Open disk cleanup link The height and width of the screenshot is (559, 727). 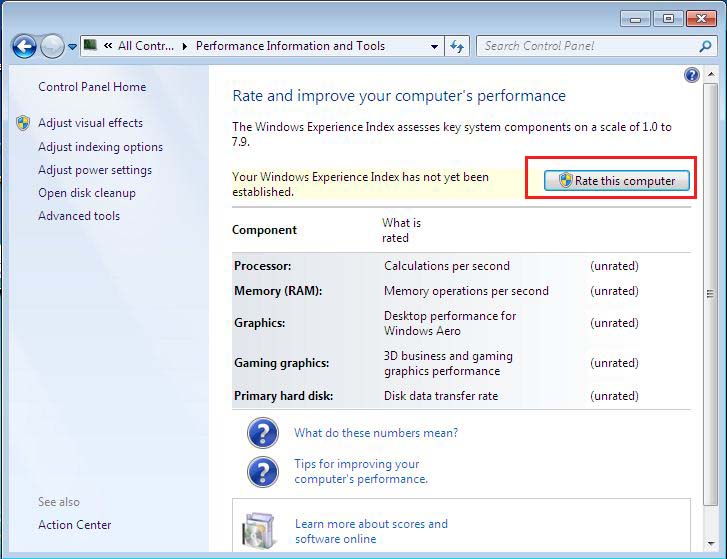pos(87,193)
